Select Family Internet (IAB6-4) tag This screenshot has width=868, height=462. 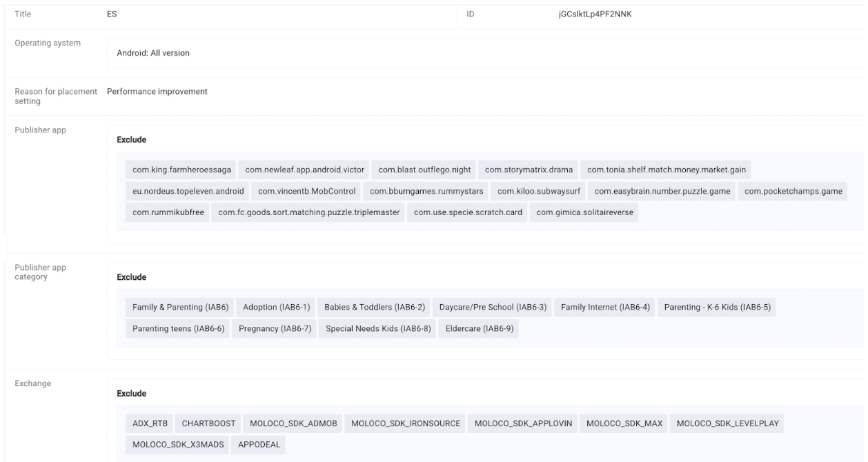coord(605,307)
